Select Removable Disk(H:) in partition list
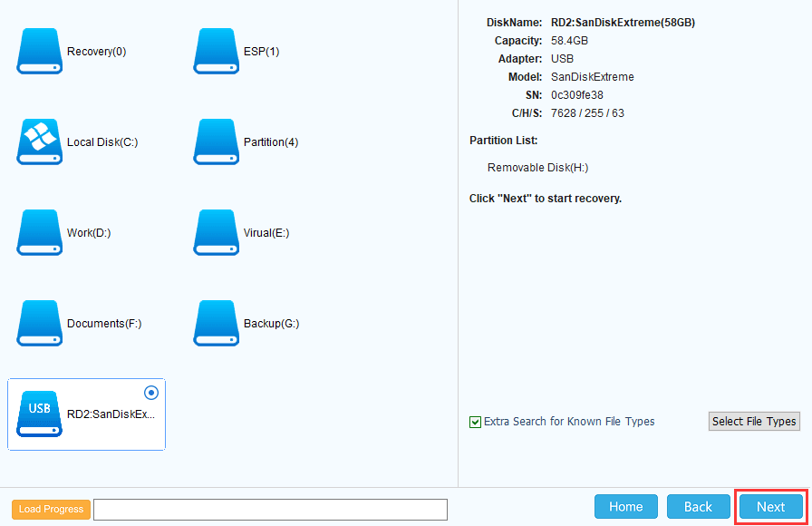This screenshot has height=526, width=812. click(x=537, y=168)
